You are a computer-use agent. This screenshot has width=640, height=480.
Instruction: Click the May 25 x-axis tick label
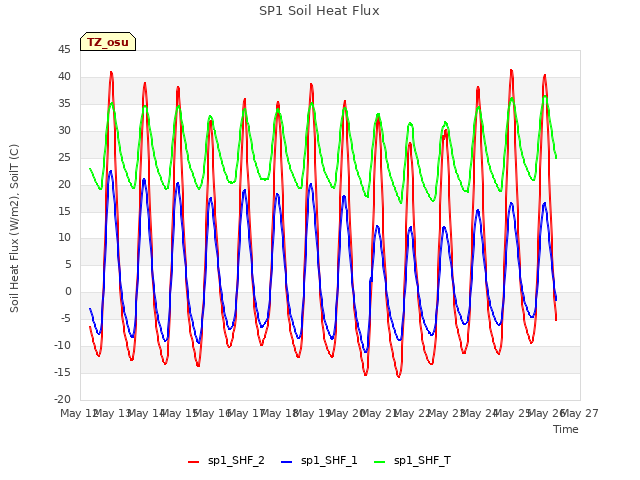pyautogui.click(x=513, y=414)
